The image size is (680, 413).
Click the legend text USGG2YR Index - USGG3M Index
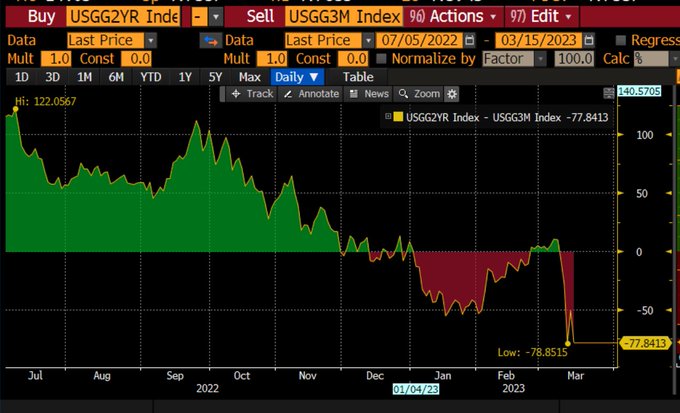pyautogui.click(x=483, y=117)
